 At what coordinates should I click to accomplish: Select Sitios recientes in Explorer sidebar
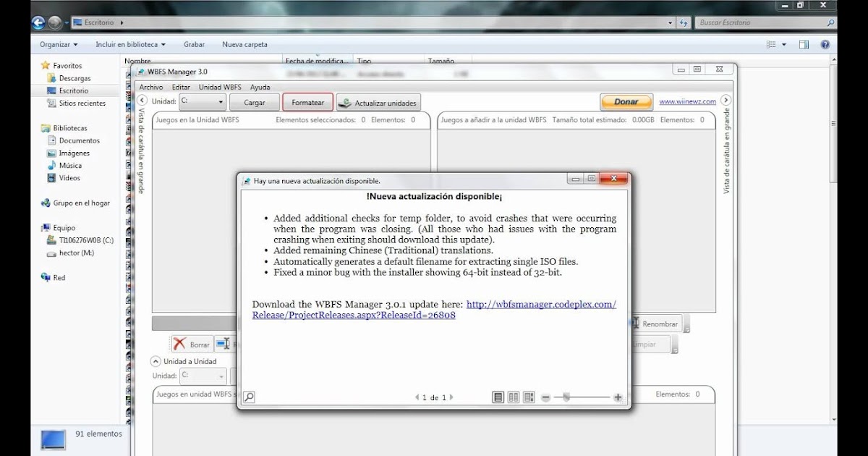82,103
